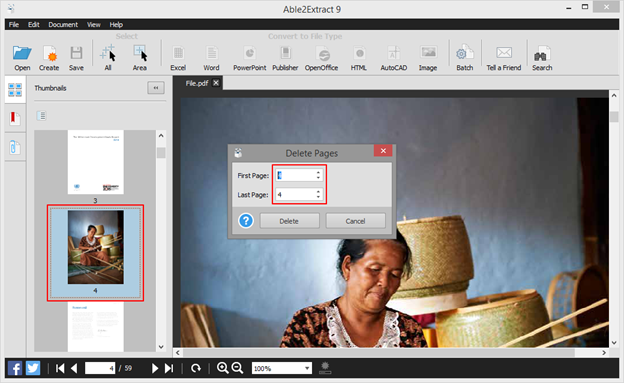
Task: Open Batch conversion tool
Action: coord(464,53)
